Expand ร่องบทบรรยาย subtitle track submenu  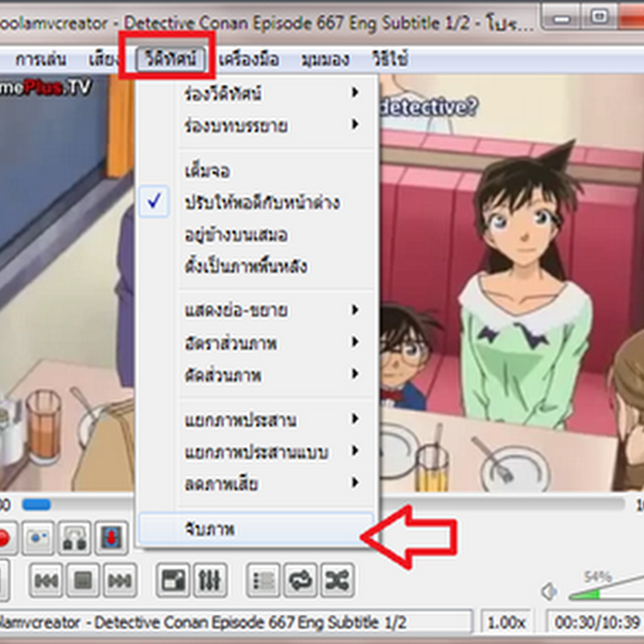point(255,125)
